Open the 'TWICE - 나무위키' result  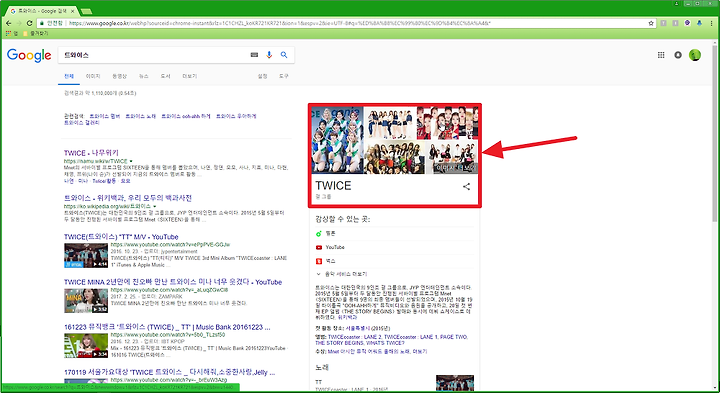[91, 153]
